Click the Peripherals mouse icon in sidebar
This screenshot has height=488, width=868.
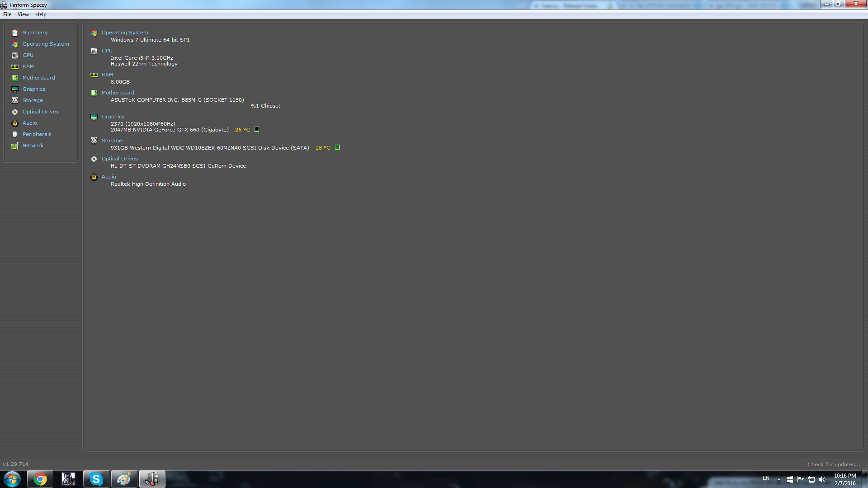click(x=15, y=135)
